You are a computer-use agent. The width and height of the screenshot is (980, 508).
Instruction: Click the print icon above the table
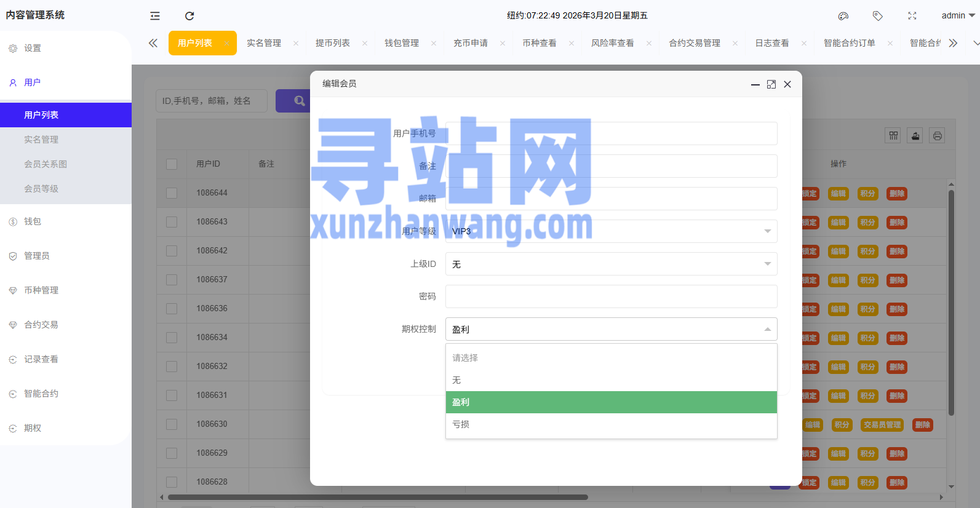pos(937,136)
